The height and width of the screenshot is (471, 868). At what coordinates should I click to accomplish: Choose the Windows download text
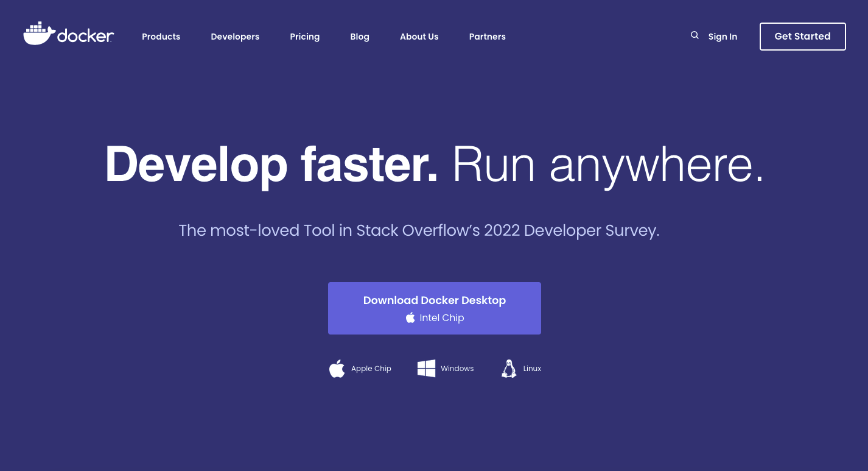click(457, 369)
